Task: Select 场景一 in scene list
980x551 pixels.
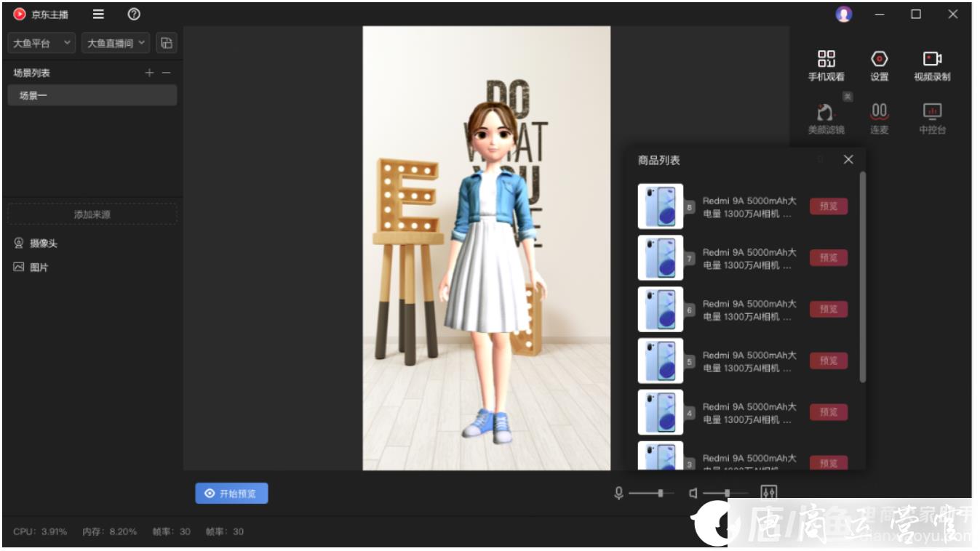Action: point(92,95)
